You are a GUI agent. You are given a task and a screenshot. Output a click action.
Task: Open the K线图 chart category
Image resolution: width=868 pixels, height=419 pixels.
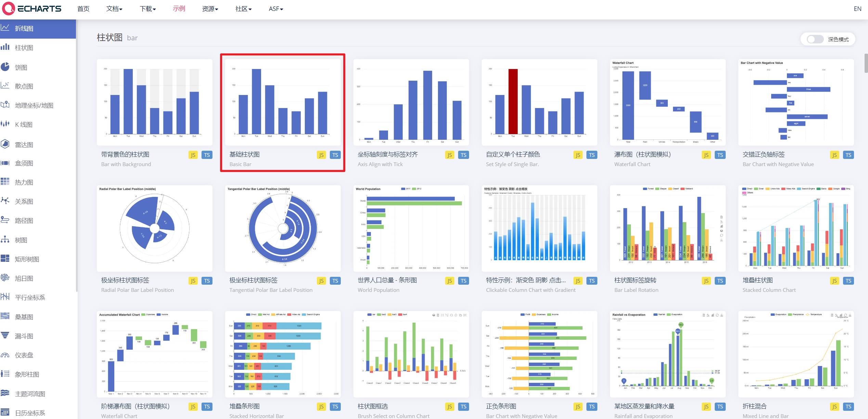tap(23, 124)
